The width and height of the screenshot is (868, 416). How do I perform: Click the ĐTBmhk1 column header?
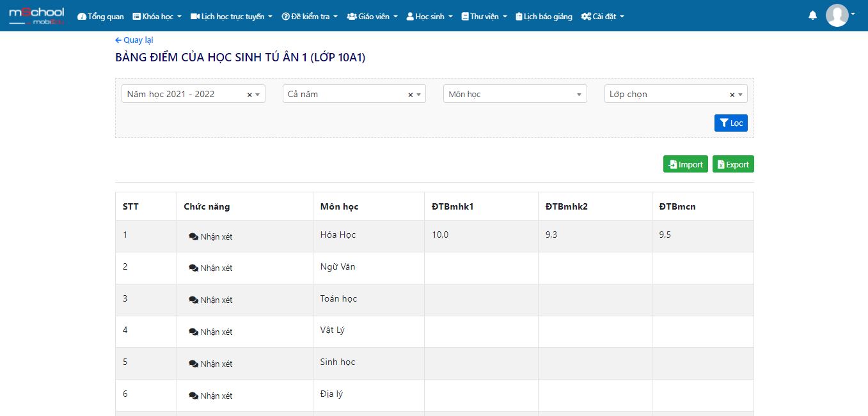(x=481, y=206)
